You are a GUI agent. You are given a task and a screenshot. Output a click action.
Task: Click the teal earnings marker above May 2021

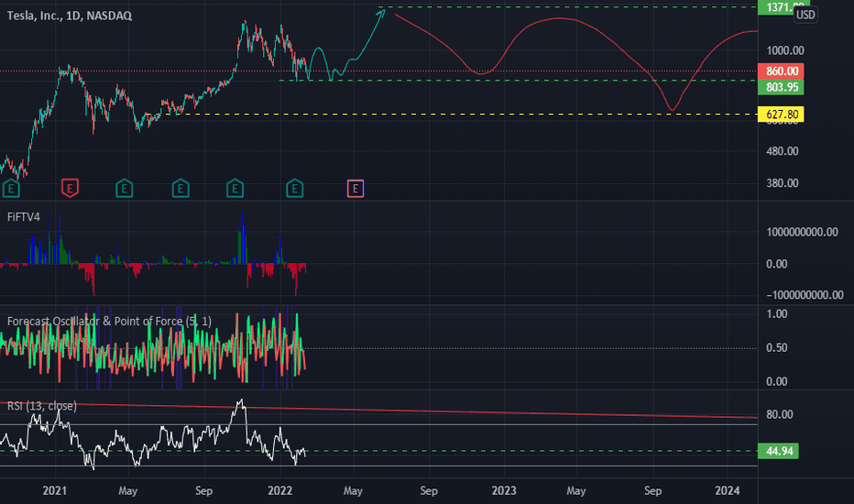click(x=125, y=188)
